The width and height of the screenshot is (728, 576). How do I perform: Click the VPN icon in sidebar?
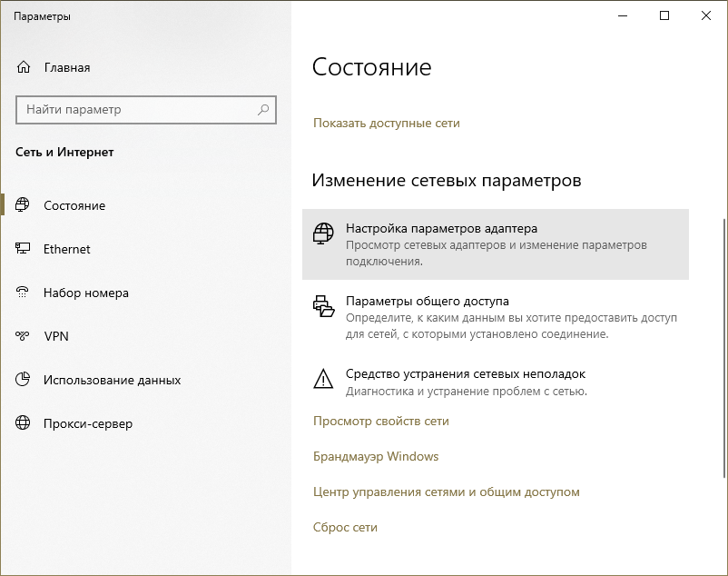tap(24, 336)
